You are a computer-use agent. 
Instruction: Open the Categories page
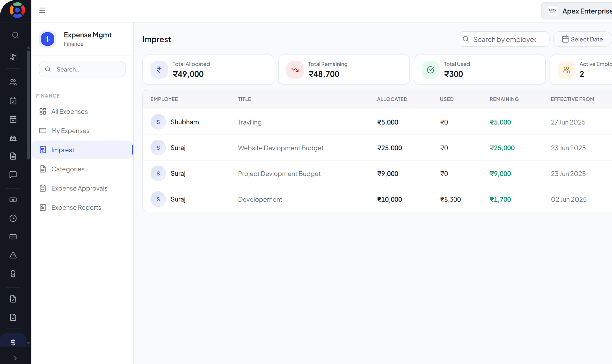82,169
